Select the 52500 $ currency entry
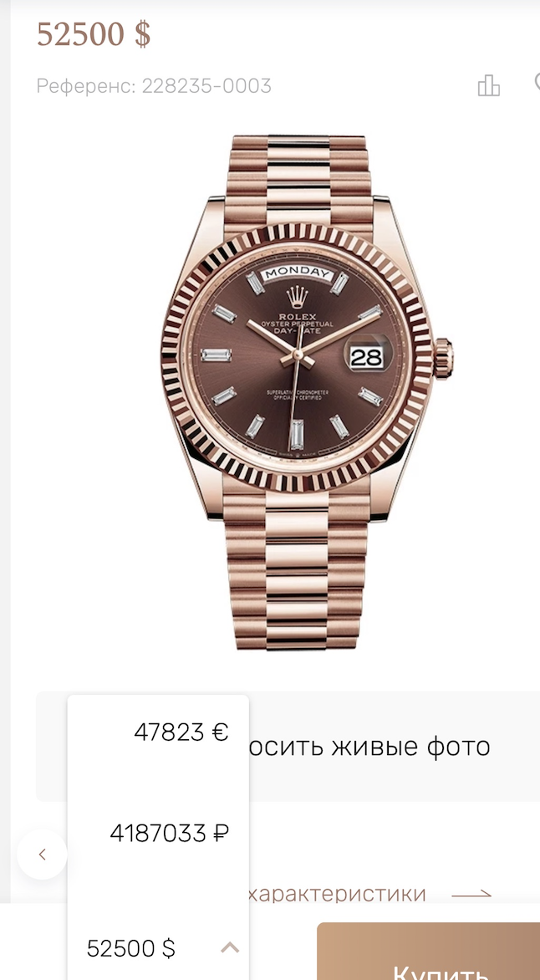Screen dimensions: 540x980 tap(130, 948)
